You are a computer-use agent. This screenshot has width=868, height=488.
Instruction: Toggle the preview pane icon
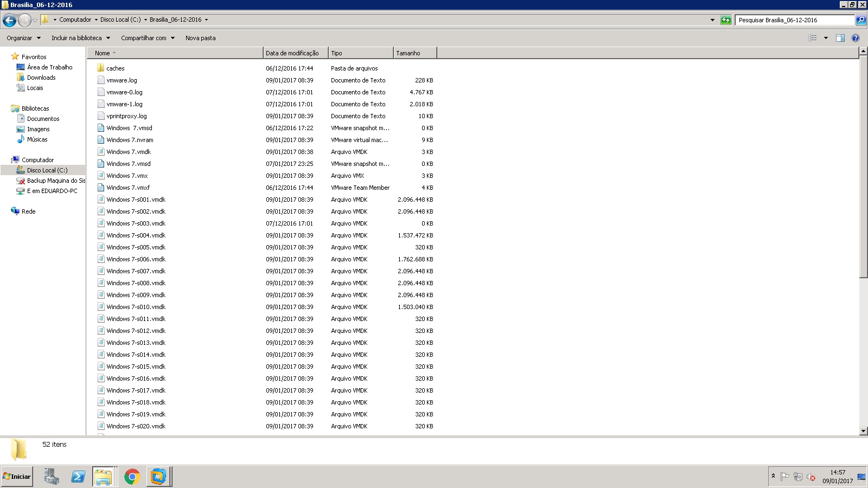[840, 38]
